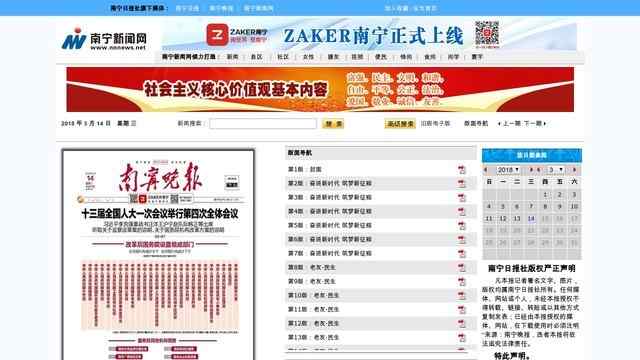Open PDF icon in the 第6版 row
Screen dimensions: 640x360
point(462,240)
